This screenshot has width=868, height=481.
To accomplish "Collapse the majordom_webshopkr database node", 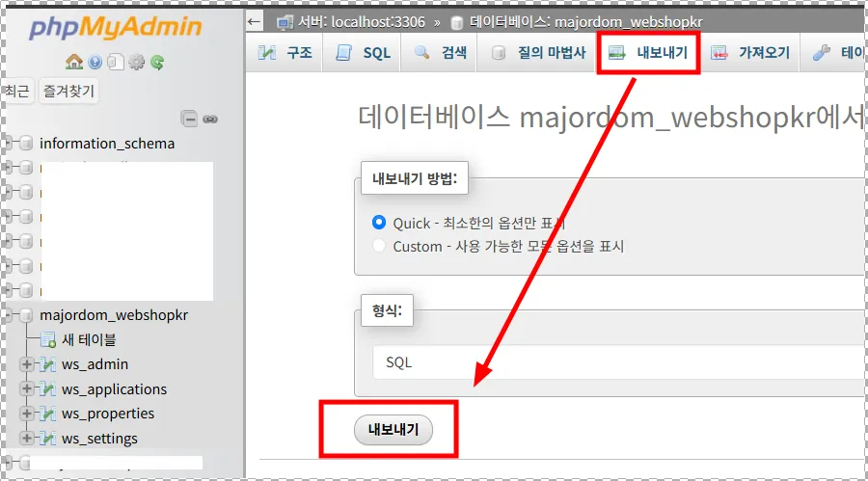I will click(9, 315).
